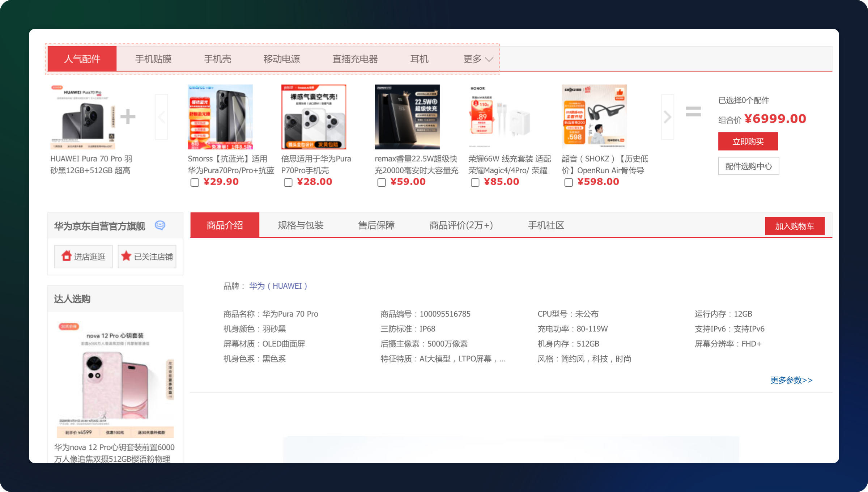Tick the checkbox for ¥28.00 phone case
The width and height of the screenshot is (868, 492).
coord(288,182)
